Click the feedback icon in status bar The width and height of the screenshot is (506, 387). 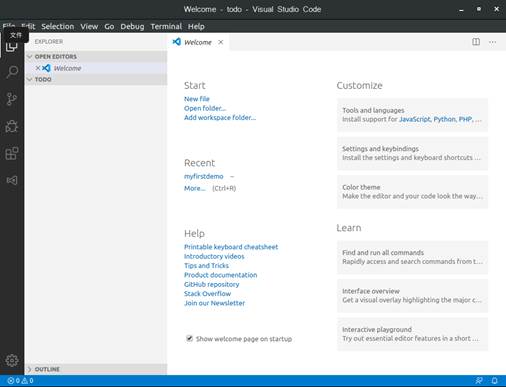[x=479, y=381]
